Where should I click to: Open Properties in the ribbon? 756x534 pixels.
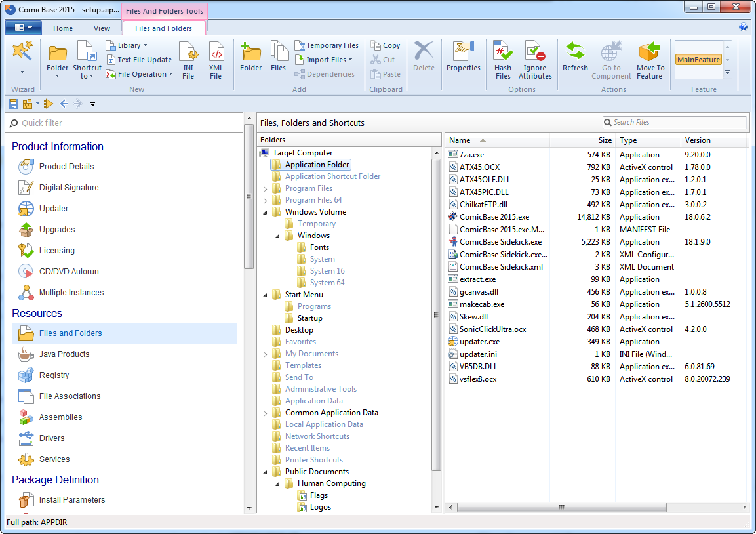point(464,56)
